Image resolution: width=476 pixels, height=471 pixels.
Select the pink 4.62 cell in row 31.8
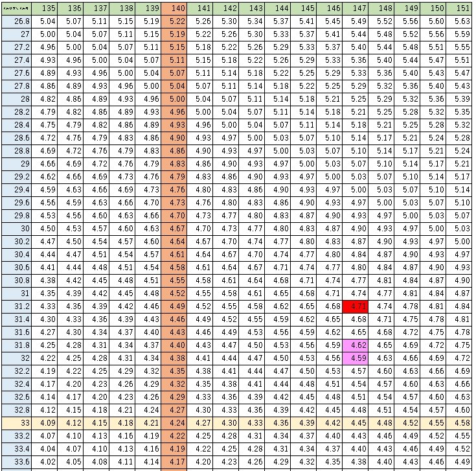click(x=355, y=345)
